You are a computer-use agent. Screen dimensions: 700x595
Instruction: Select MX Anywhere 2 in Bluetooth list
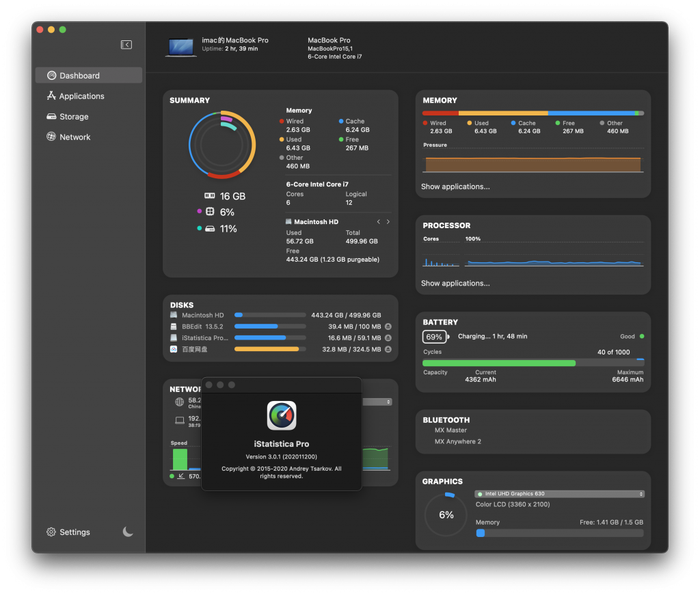click(x=457, y=441)
